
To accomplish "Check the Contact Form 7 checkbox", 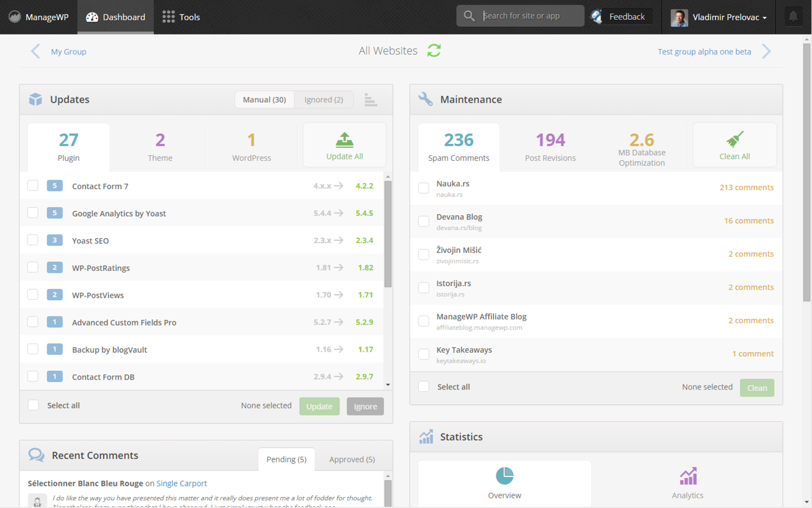I will (33, 186).
